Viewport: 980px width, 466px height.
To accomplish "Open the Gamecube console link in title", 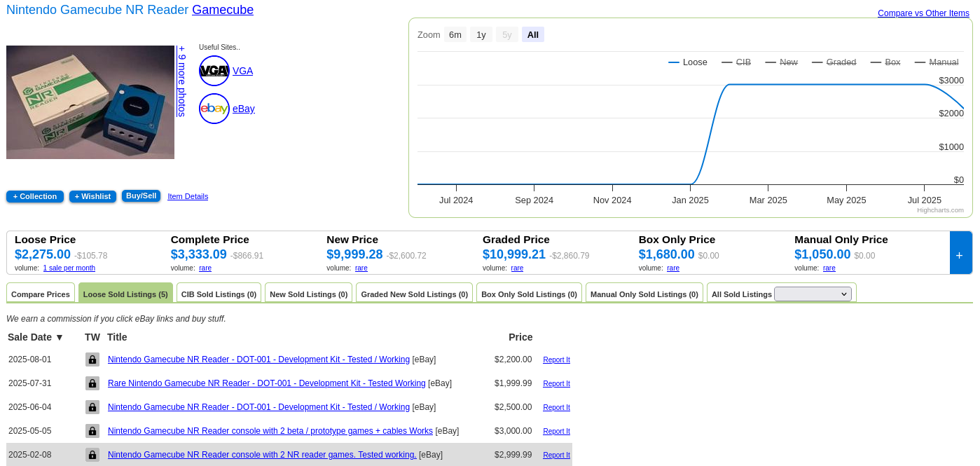I will [x=223, y=10].
